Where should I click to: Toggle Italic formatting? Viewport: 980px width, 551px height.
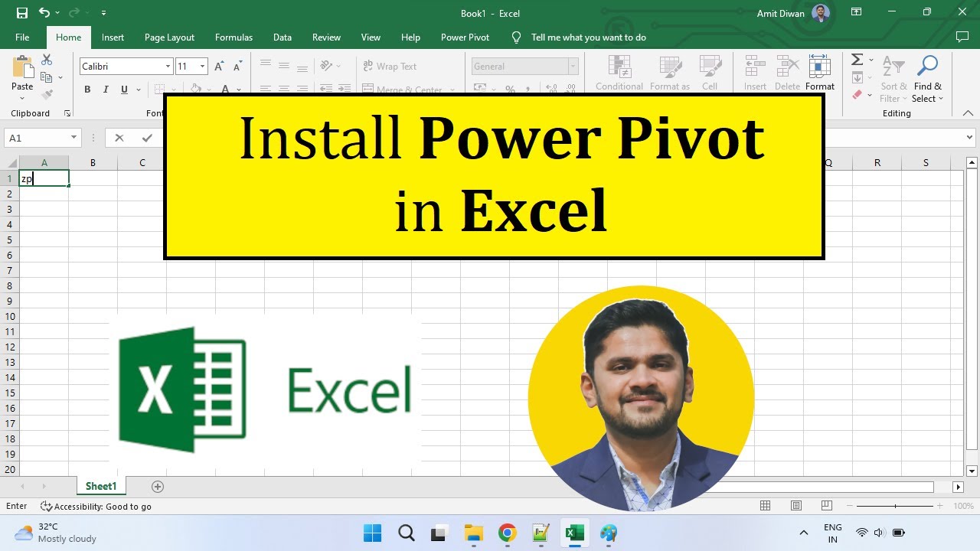point(106,90)
